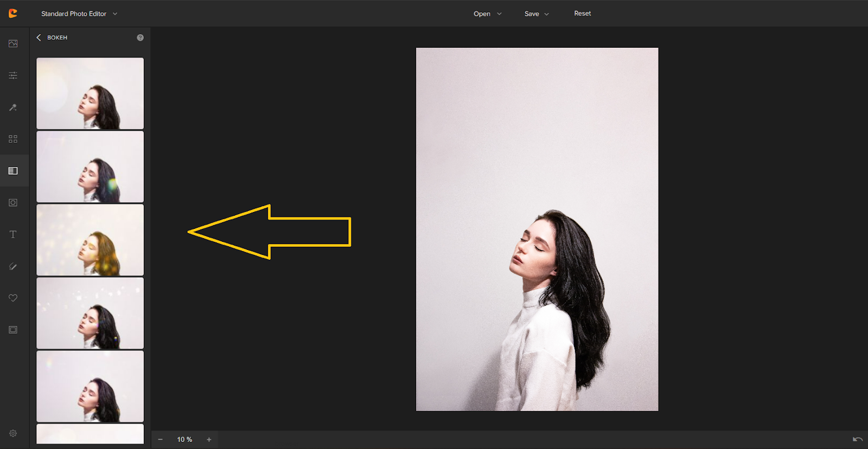Apply the golden bokeh overlay thumbnail
The image size is (868, 449).
click(x=90, y=240)
